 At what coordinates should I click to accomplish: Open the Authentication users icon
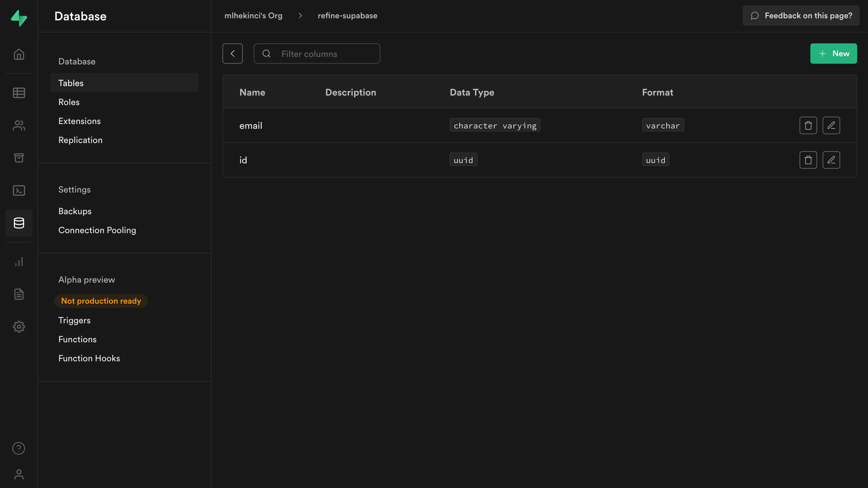[19, 125]
